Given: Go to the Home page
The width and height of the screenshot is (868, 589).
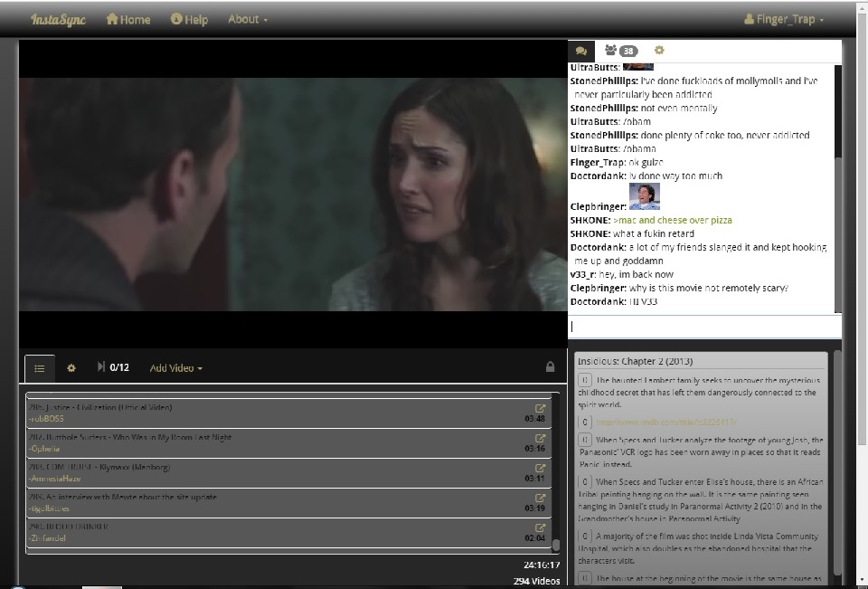Looking at the screenshot, I should pyautogui.click(x=128, y=19).
